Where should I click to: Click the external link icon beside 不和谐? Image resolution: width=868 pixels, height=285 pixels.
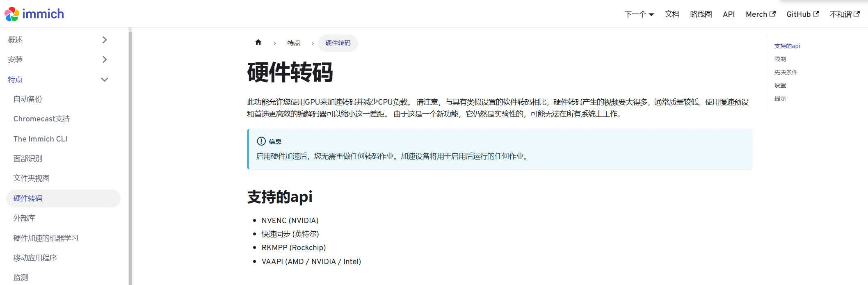click(857, 14)
